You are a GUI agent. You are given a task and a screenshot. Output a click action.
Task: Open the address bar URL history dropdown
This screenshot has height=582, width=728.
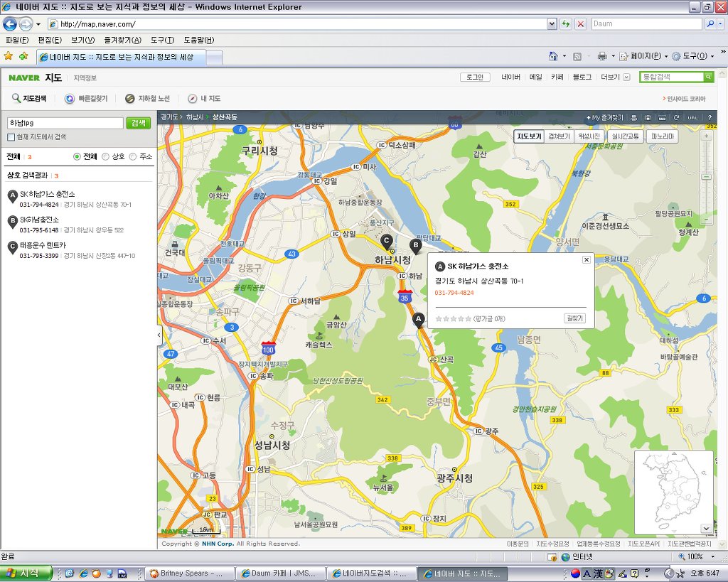click(552, 23)
